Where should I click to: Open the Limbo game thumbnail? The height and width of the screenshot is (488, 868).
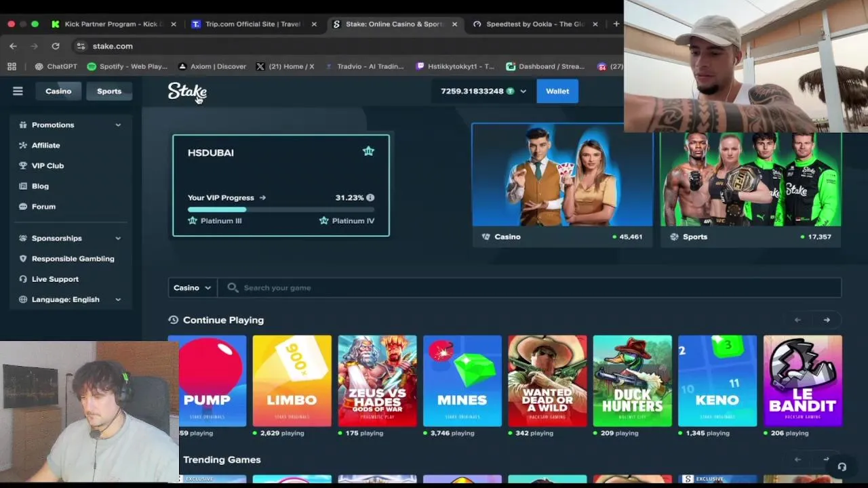292,381
